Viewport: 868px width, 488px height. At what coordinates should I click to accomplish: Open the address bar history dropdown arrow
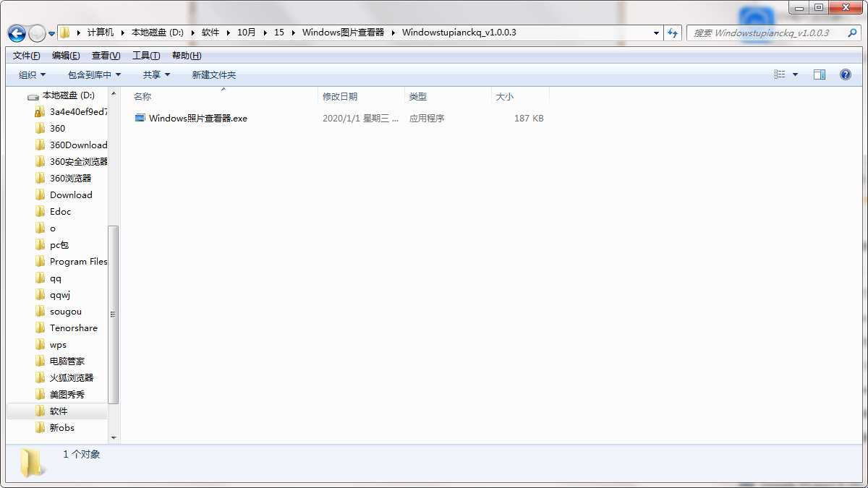[656, 33]
